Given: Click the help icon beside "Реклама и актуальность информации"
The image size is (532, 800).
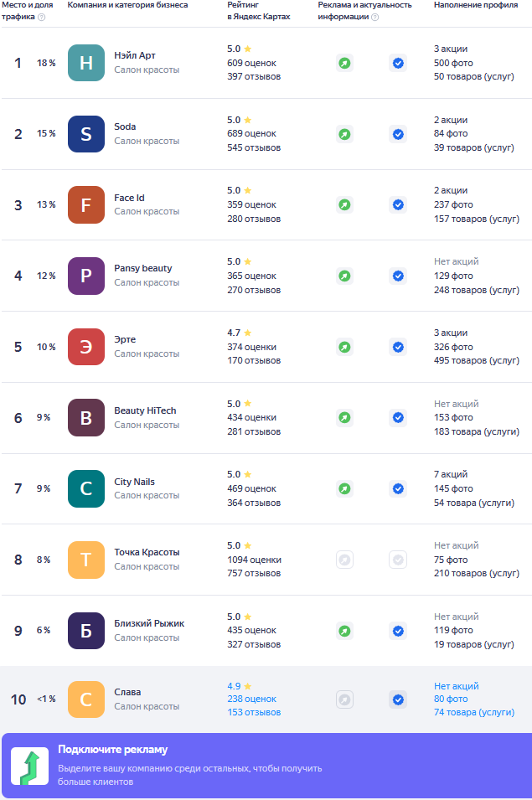Looking at the screenshot, I should tap(374, 17).
